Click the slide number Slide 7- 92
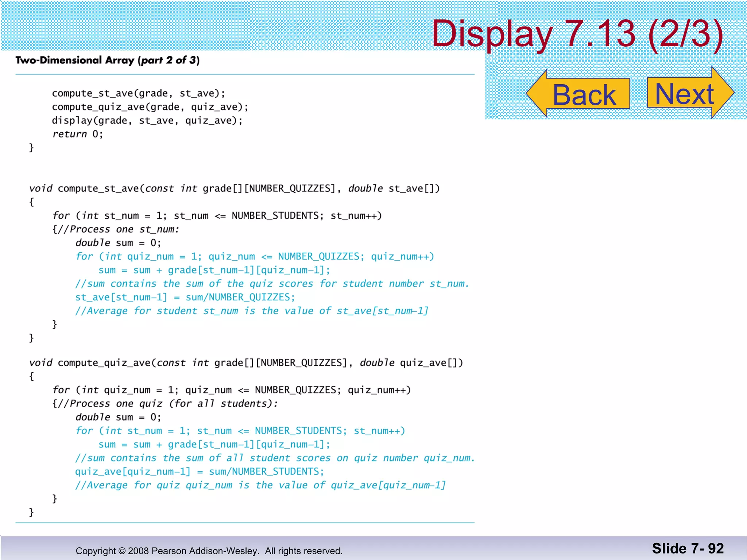The image size is (747, 560). [688, 548]
